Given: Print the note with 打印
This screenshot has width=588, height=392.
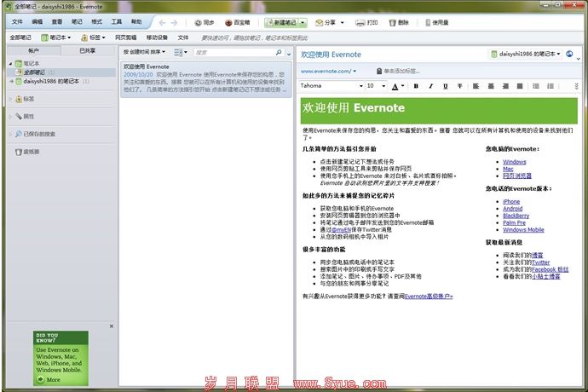Looking at the screenshot, I should 366,23.
